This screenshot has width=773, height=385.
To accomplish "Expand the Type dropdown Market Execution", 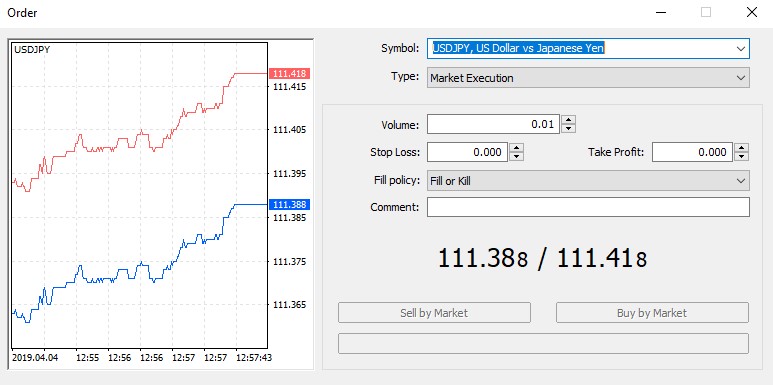I will click(x=588, y=78).
